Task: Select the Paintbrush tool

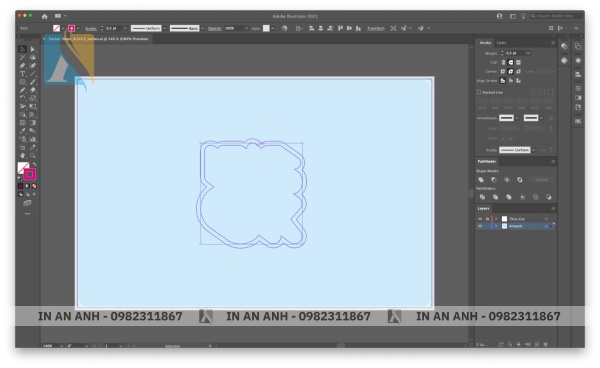Action: click(33, 81)
